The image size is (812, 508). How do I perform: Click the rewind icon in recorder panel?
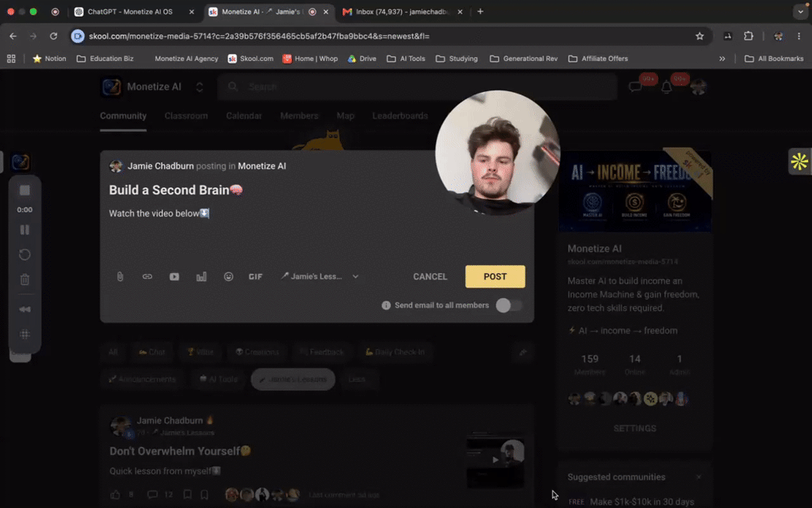pos(25,309)
